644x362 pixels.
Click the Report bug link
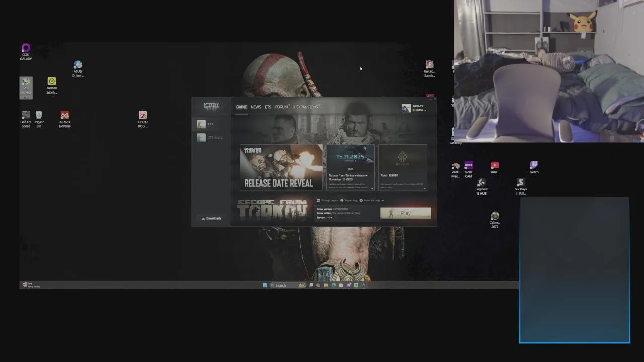349,200
